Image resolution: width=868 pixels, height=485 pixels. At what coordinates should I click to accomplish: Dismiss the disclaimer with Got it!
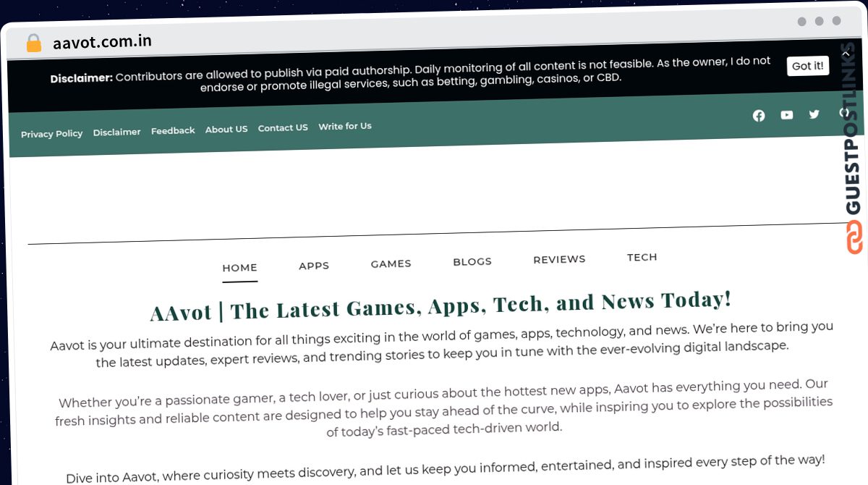pos(808,66)
